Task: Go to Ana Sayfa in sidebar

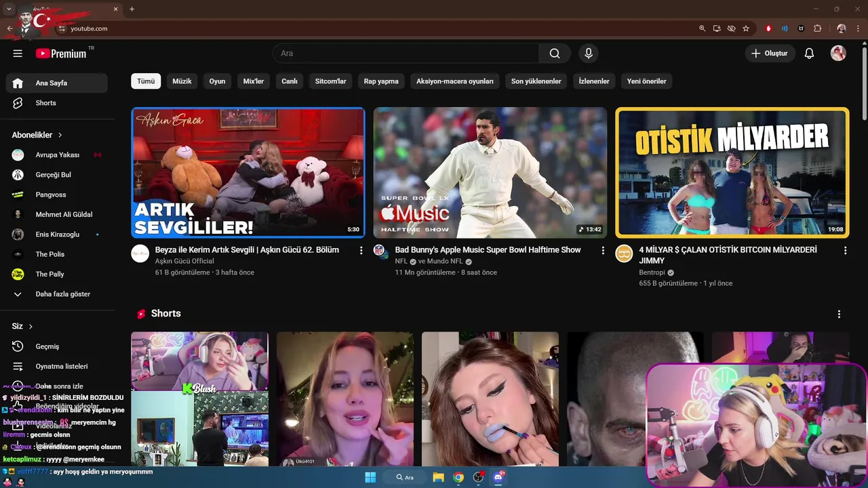Action: click(57, 83)
